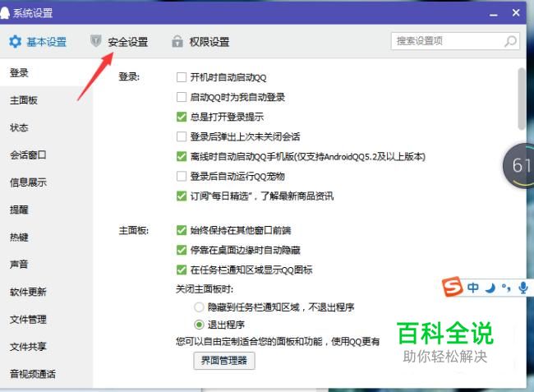Select 状态 in the sidebar

(x=46, y=127)
